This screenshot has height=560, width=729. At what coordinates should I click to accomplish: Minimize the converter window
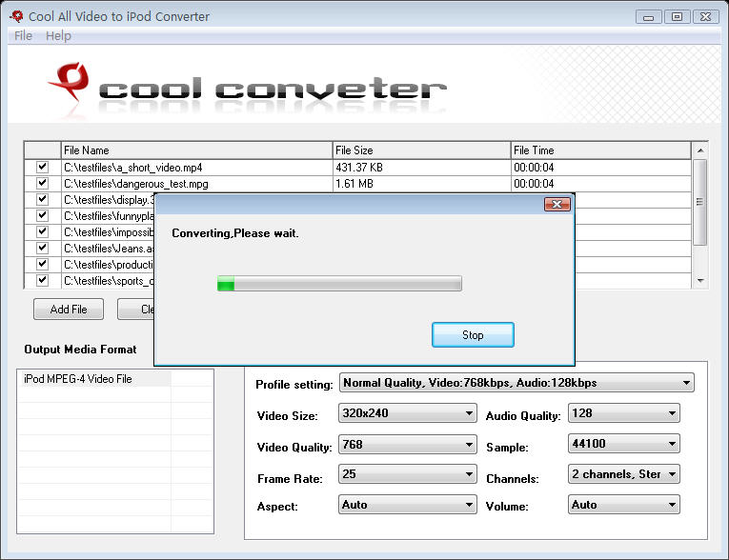649,17
